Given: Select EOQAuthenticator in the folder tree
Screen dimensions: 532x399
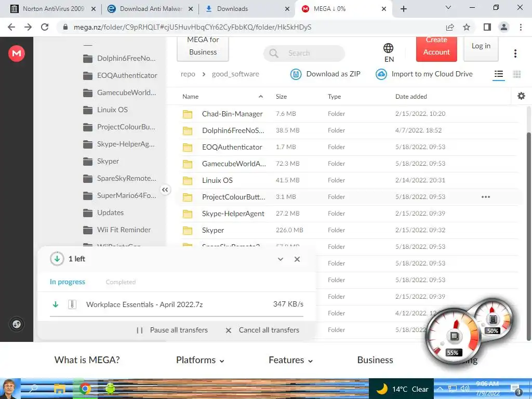Looking at the screenshot, I should [120, 75].
